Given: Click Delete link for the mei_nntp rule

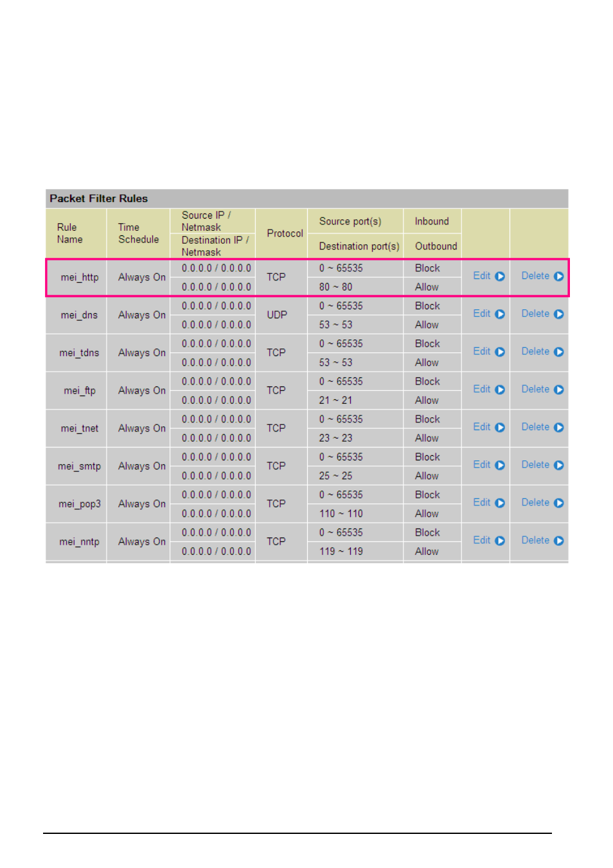Looking at the screenshot, I should point(535,540).
